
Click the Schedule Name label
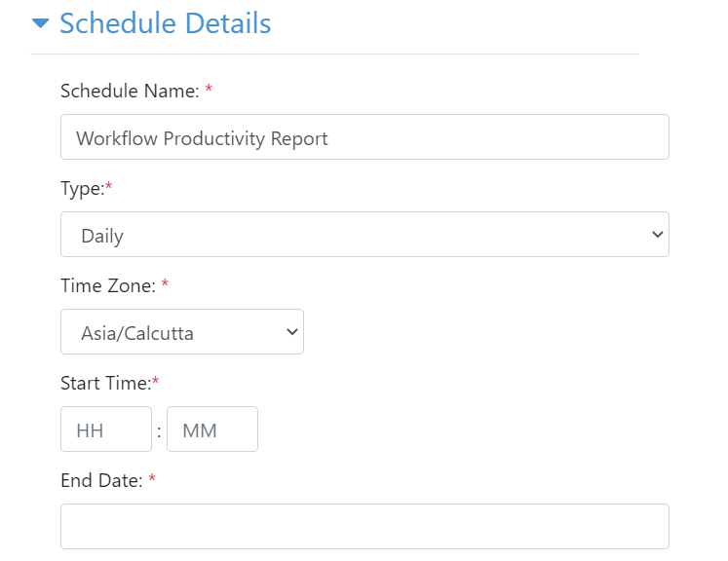(x=130, y=91)
